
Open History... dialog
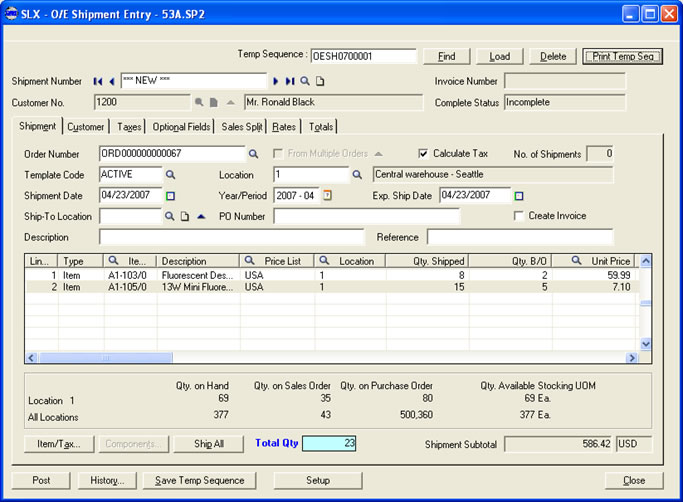coord(107,481)
